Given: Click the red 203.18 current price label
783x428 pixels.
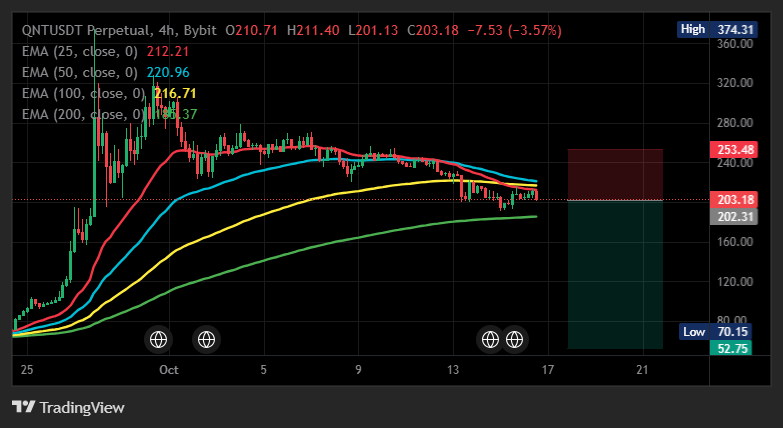Looking at the screenshot, I should point(734,200).
